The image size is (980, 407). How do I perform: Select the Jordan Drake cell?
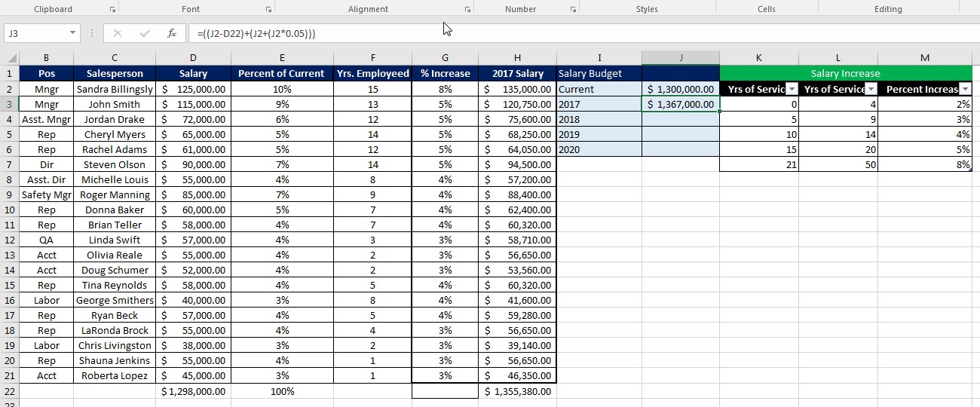115,119
